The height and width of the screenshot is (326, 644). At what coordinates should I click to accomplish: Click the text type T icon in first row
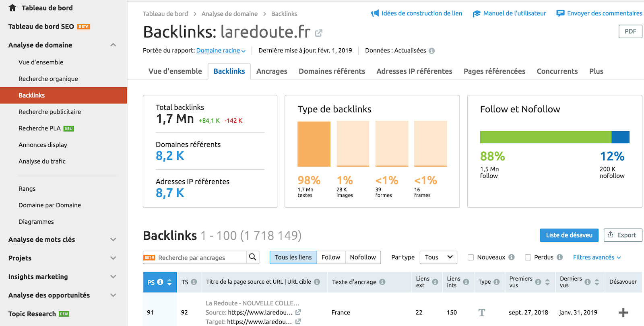point(482,312)
